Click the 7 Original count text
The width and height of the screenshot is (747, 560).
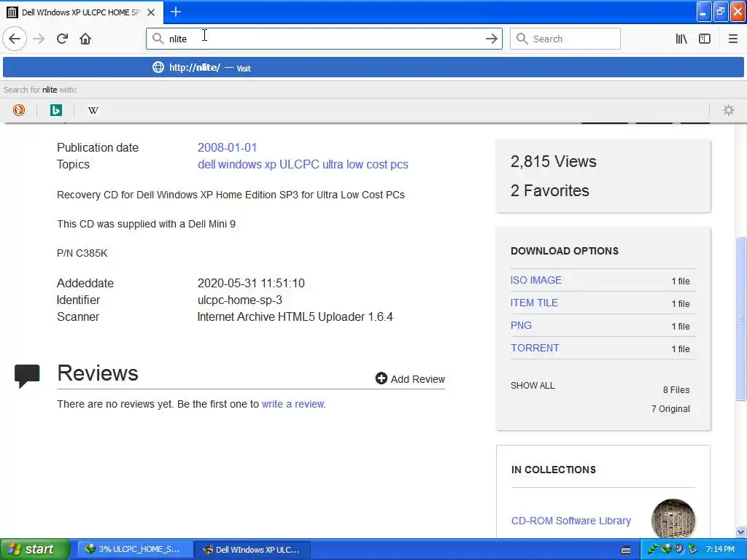pos(670,408)
